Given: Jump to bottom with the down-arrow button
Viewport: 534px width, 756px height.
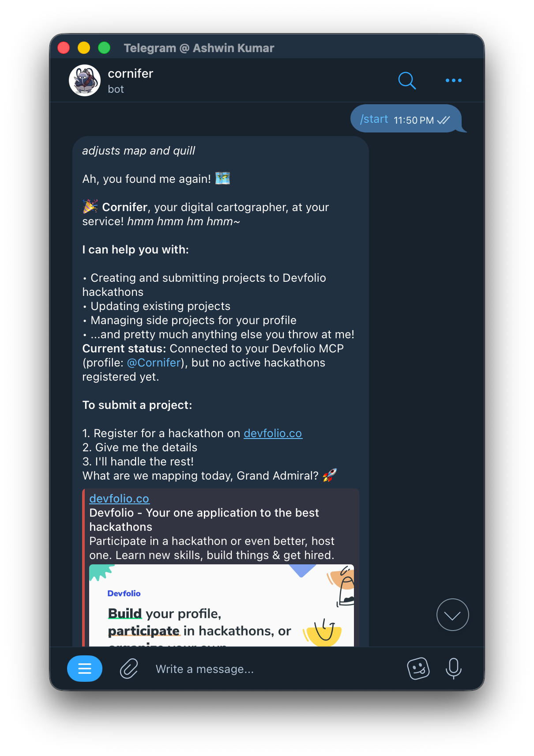Looking at the screenshot, I should [x=452, y=615].
